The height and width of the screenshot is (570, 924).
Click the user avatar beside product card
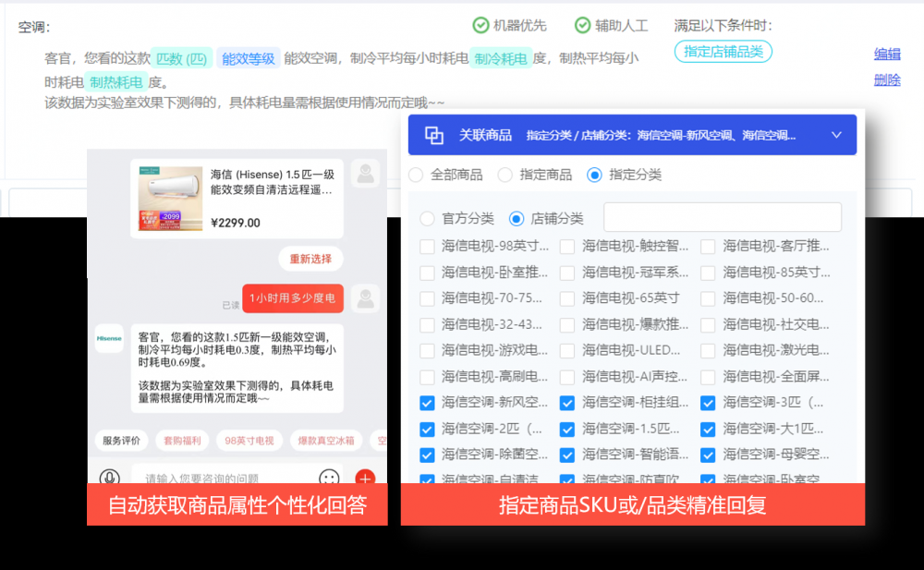(x=365, y=174)
